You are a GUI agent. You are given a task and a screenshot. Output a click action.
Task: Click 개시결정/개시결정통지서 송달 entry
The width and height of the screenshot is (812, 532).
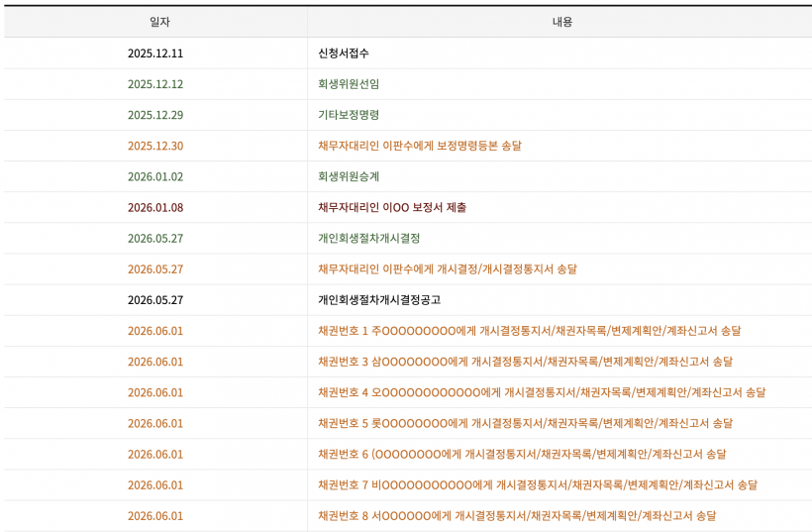point(448,269)
